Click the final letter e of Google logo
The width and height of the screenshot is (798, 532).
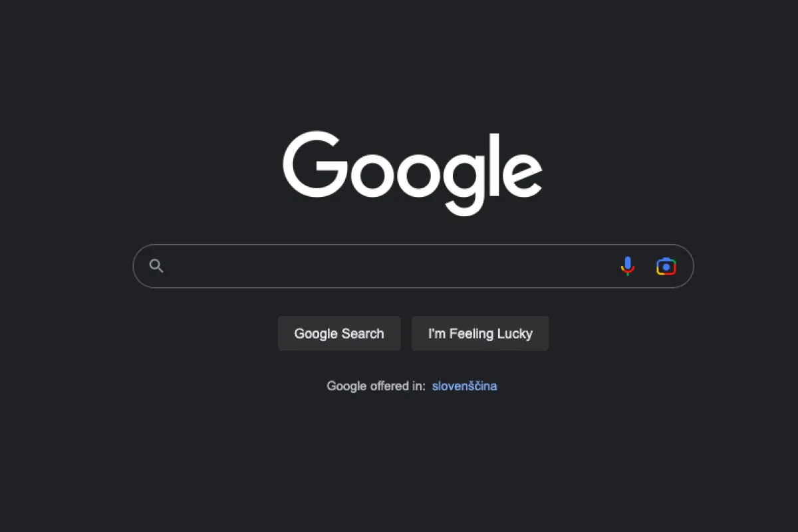point(522,175)
